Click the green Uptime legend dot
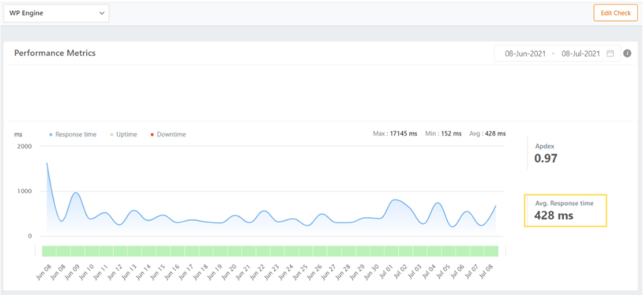 coord(112,135)
